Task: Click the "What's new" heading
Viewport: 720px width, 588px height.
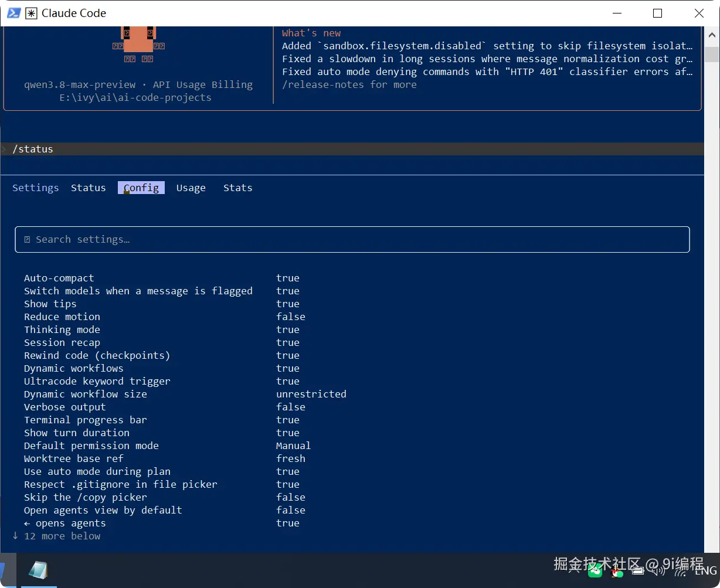Action: pyautogui.click(x=311, y=33)
